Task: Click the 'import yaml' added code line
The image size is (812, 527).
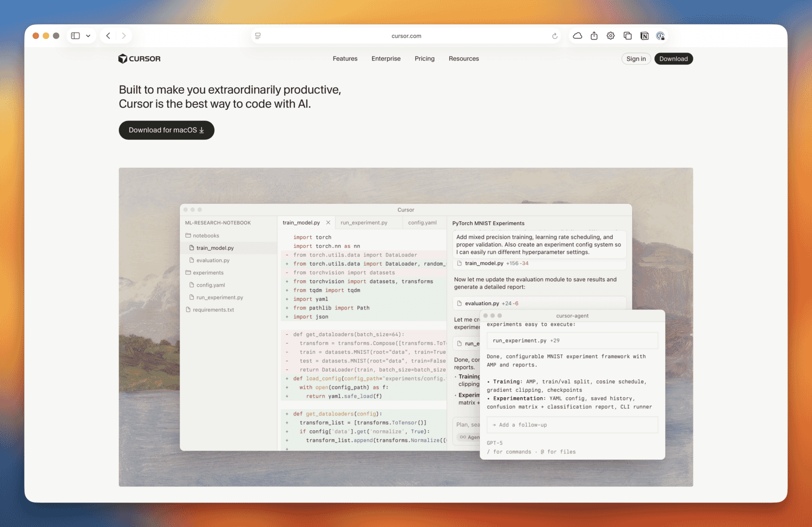Action: pyautogui.click(x=311, y=299)
